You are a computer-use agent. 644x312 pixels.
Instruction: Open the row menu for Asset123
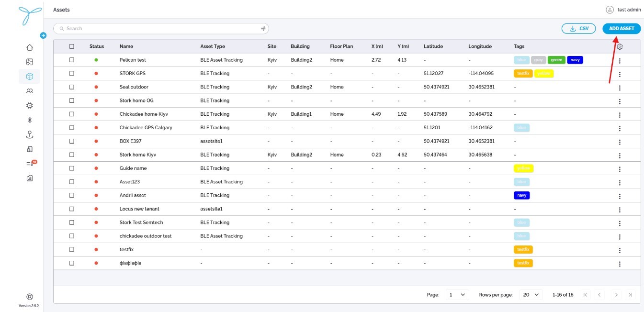click(620, 183)
